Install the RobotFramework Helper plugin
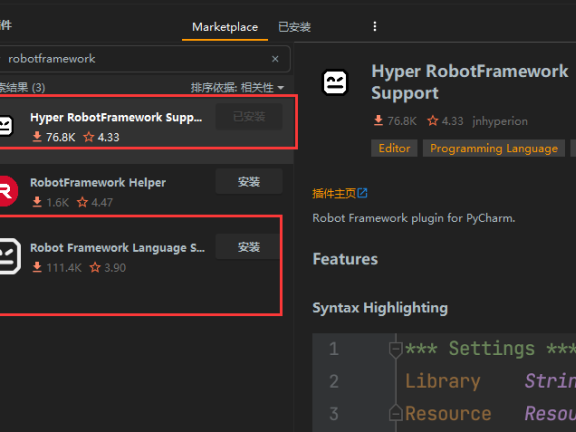 [249, 181]
